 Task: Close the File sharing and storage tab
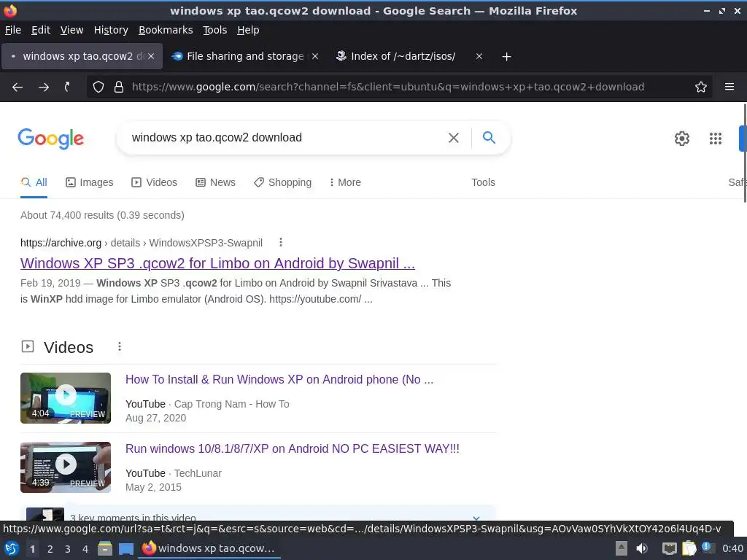[315, 56]
